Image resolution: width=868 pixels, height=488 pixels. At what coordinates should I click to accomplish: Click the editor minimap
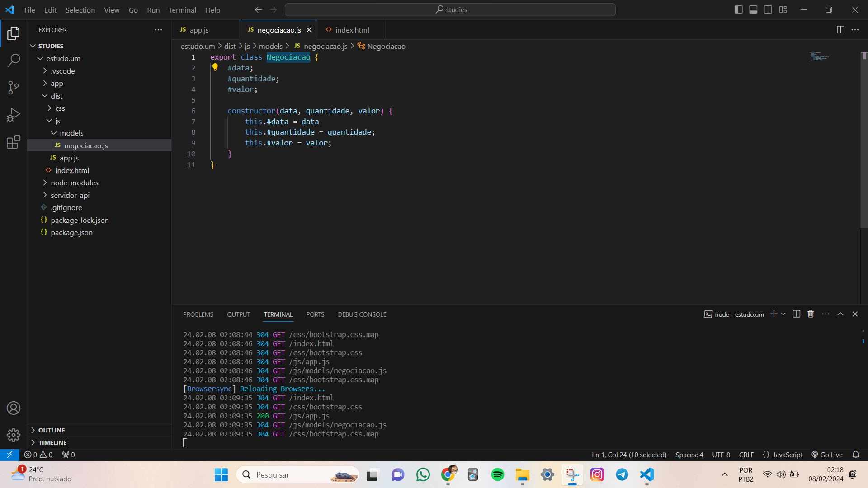tap(819, 57)
